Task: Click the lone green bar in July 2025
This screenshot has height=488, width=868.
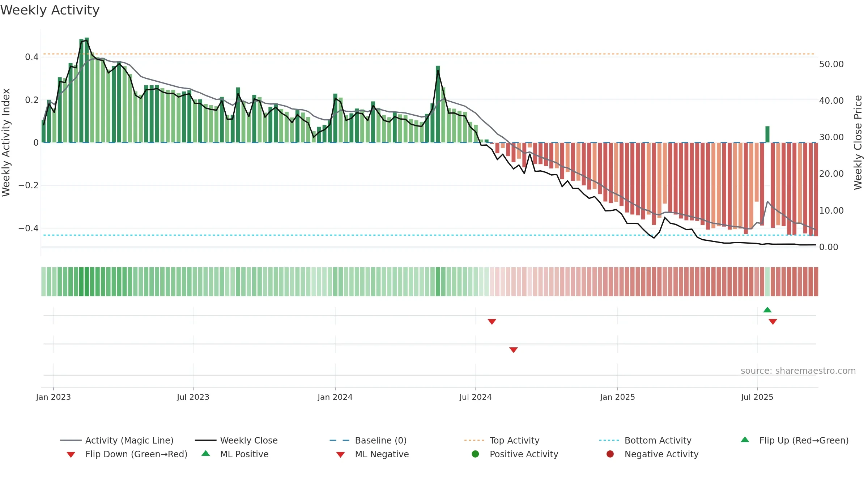Action: [767, 134]
